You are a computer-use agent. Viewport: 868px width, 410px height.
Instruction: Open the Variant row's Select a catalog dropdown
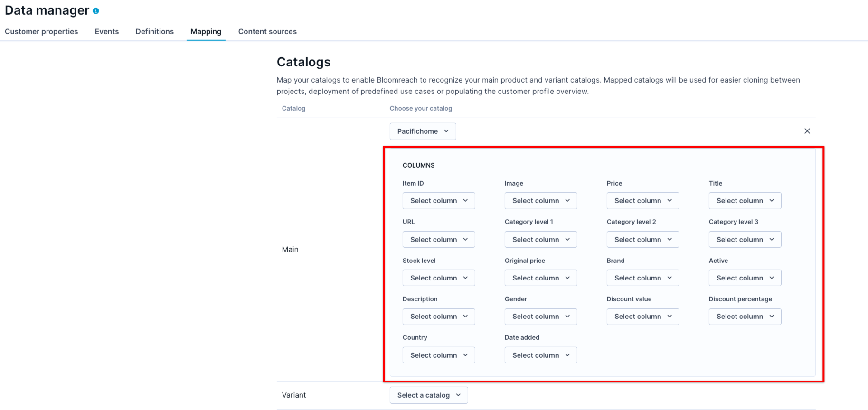pyautogui.click(x=428, y=395)
